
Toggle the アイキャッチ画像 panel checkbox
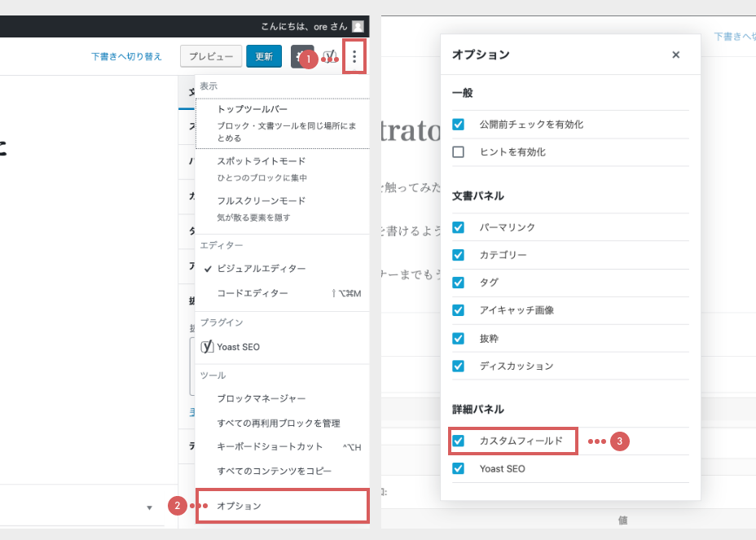click(459, 310)
